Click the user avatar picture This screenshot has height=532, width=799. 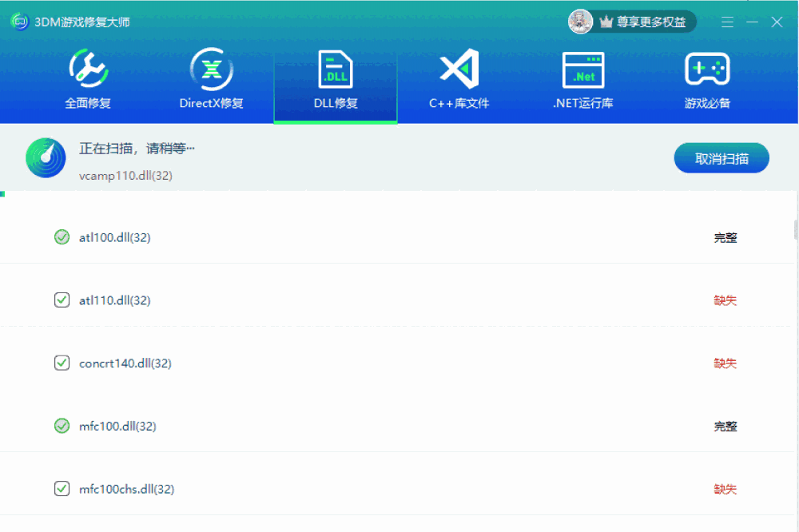pos(579,22)
